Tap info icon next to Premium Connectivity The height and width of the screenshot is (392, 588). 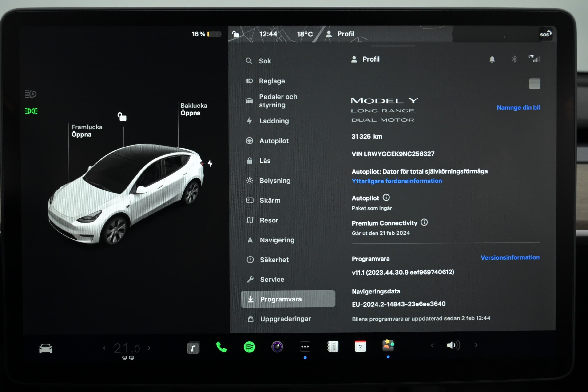click(x=424, y=222)
